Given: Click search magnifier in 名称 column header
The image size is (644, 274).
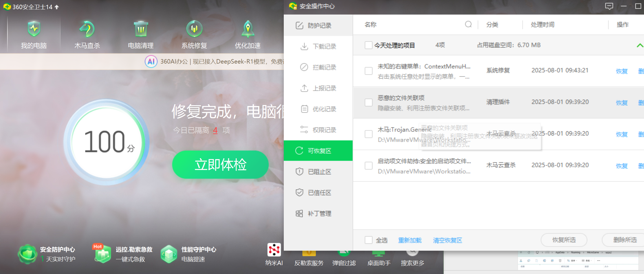Looking at the screenshot, I should pos(468,24).
